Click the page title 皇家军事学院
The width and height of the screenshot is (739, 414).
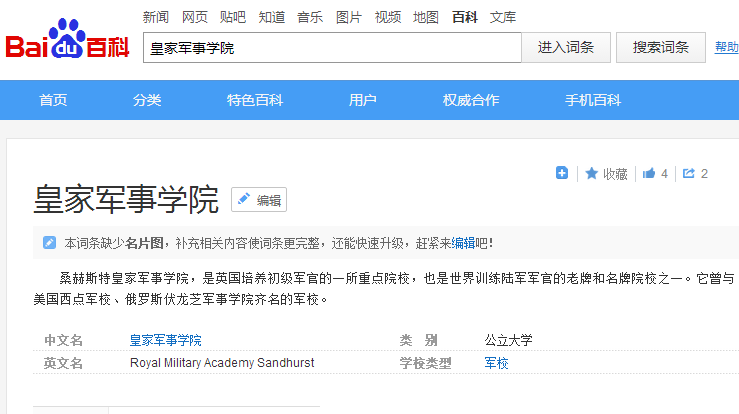pyautogui.click(x=126, y=199)
